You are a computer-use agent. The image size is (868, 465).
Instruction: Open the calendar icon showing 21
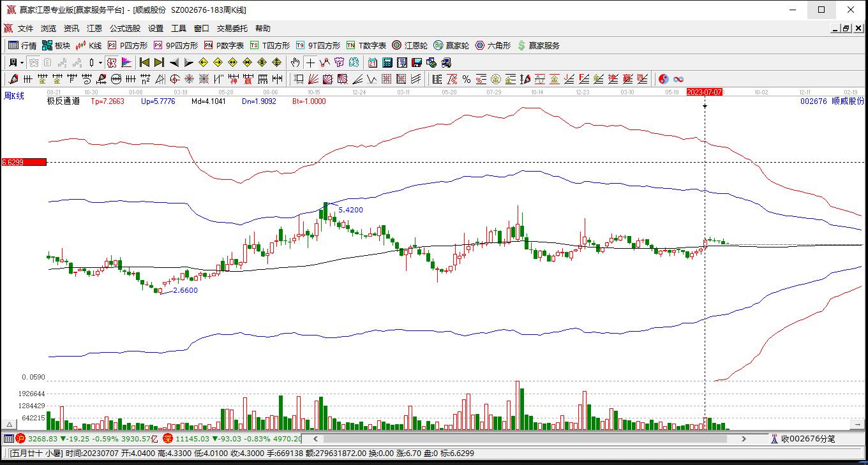pos(373,63)
